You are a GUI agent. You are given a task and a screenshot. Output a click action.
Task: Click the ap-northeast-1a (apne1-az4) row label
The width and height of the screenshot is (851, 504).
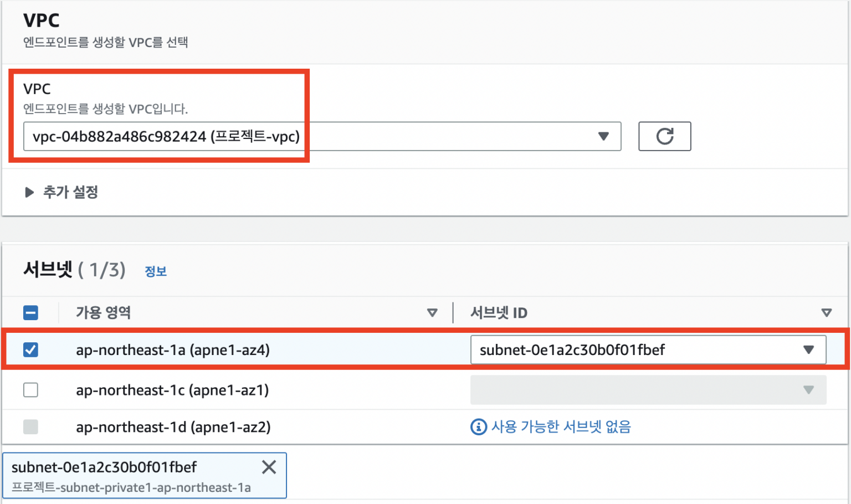173,349
